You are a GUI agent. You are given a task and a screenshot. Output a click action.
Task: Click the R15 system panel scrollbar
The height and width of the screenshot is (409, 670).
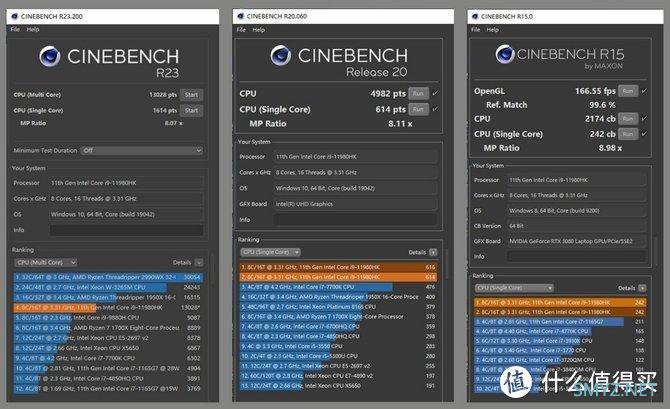(656, 250)
